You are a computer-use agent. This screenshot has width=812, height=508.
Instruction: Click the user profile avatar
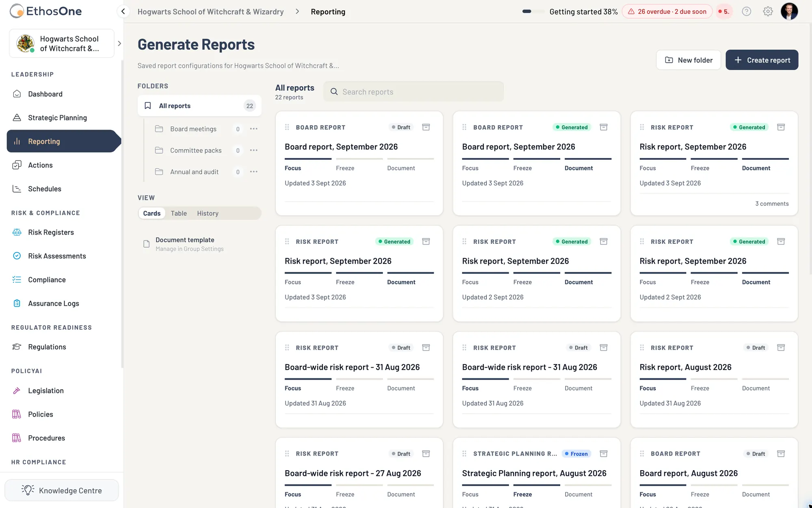[789, 11]
